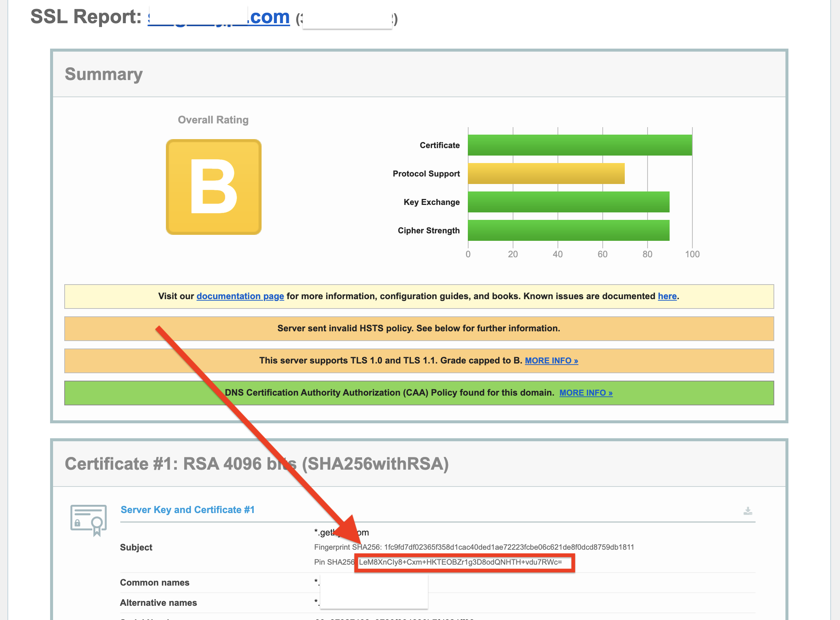This screenshot has width=840, height=620.
Task: Open MORE INFO link for CAA policy
Action: [586, 393]
